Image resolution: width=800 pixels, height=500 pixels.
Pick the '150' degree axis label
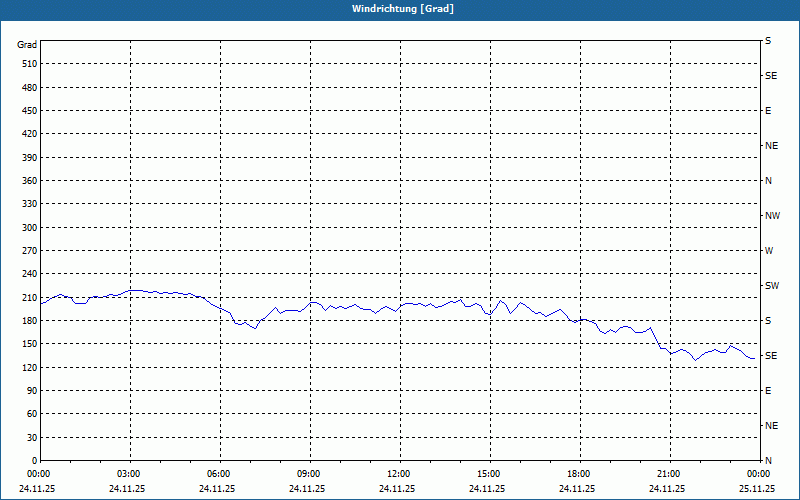(30, 344)
